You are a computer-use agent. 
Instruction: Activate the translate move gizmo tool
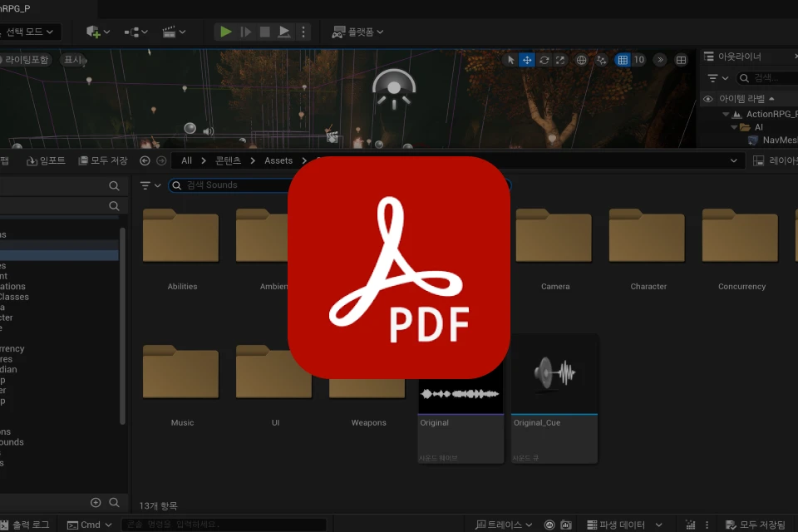tap(527, 60)
